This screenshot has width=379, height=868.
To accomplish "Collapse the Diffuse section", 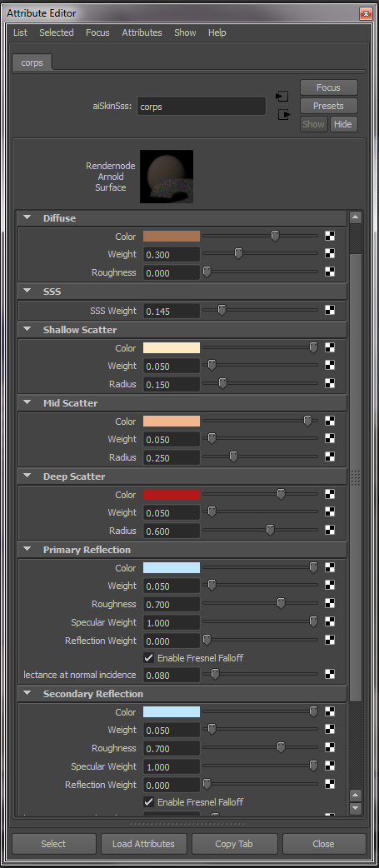I will (27, 218).
